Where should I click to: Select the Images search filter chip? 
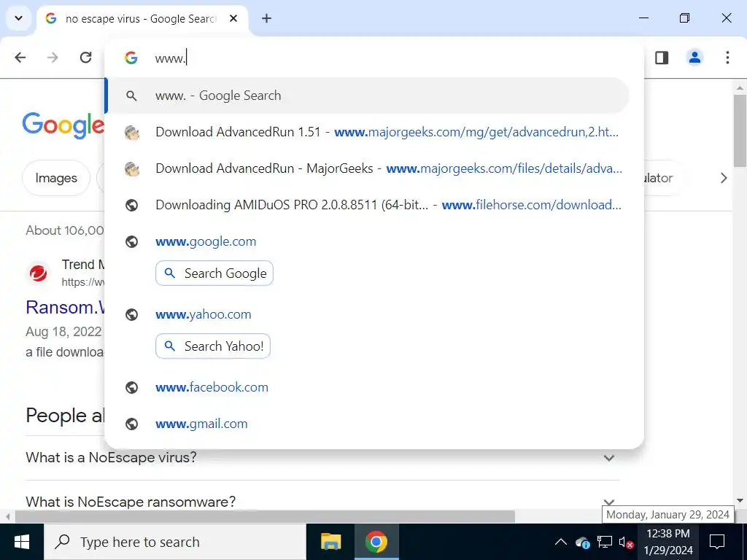56,178
